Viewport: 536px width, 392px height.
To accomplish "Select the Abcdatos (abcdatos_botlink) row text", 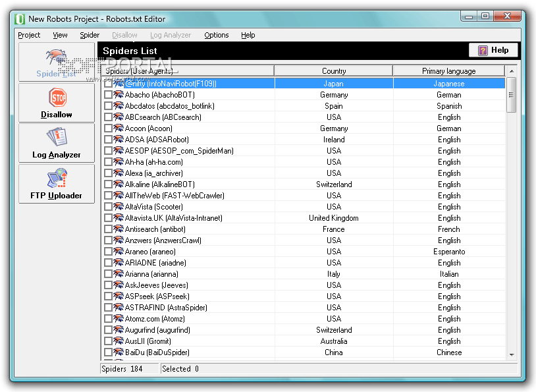I will pos(169,106).
